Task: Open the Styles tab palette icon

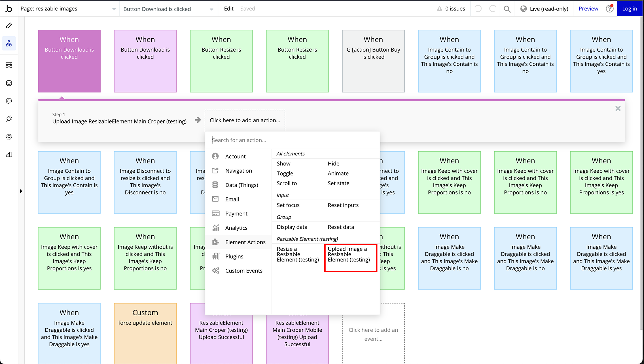Action: [9, 101]
